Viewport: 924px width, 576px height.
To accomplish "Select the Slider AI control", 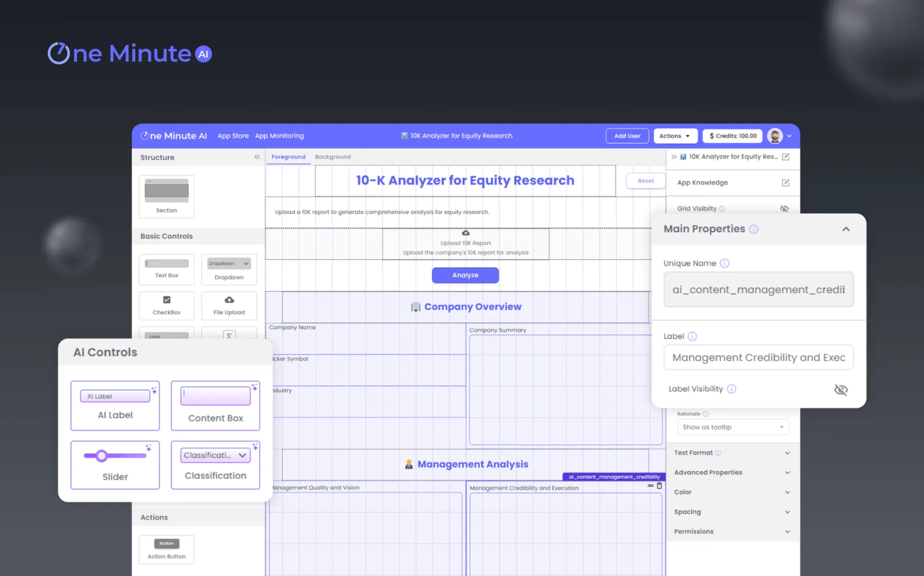I will coord(115,465).
